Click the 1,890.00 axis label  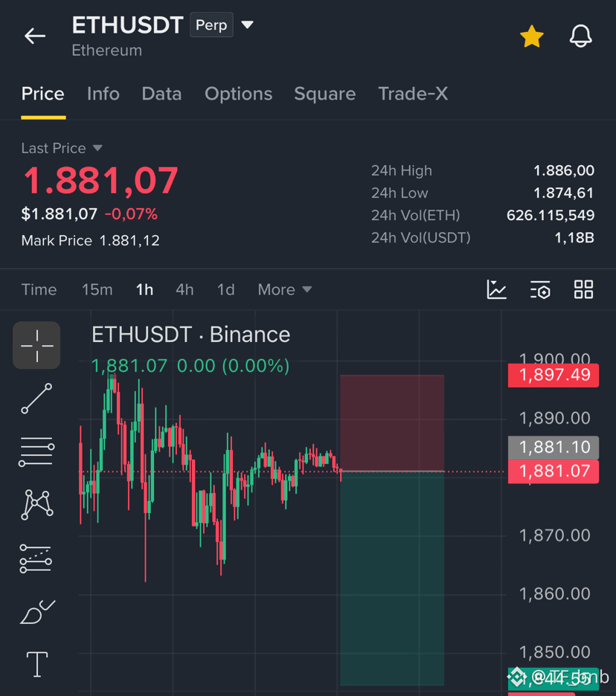tap(555, 418)
